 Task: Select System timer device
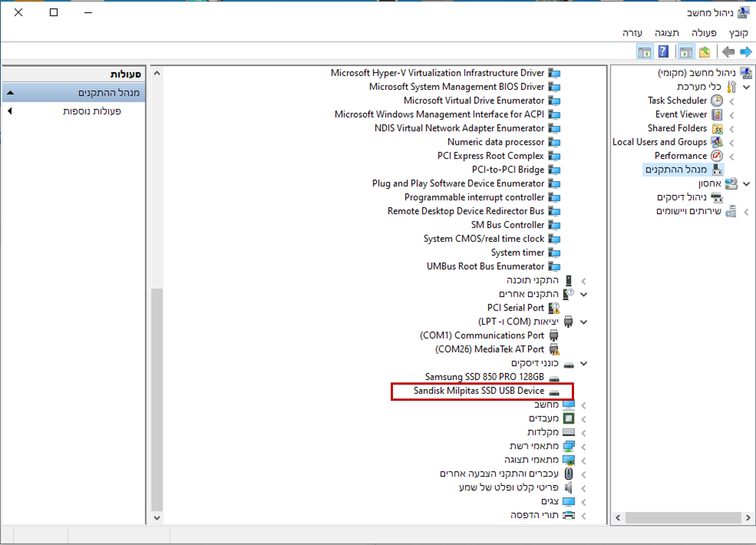[518, 253]
